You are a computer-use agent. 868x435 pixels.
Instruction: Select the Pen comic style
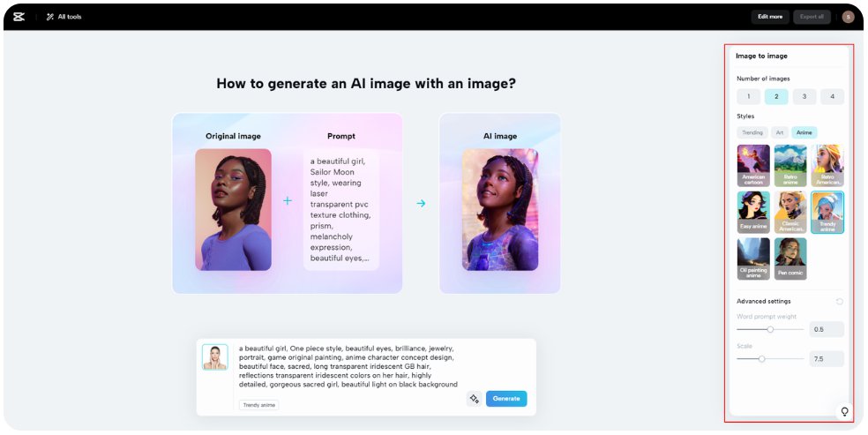point(790,258)
